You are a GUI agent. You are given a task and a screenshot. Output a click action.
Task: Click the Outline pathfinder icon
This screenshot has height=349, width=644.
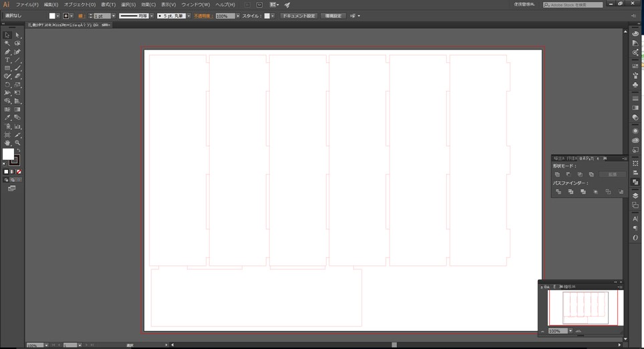pos(609,192)
